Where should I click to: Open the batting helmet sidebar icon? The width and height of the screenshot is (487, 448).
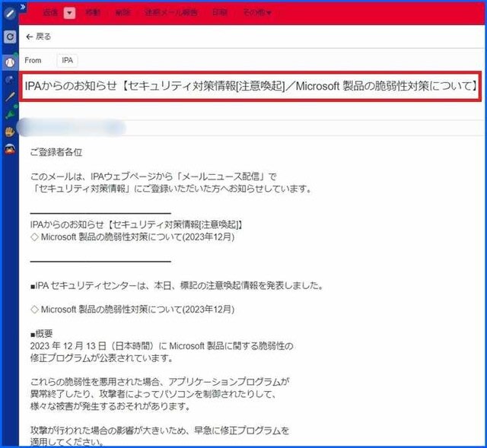(10, 80)
